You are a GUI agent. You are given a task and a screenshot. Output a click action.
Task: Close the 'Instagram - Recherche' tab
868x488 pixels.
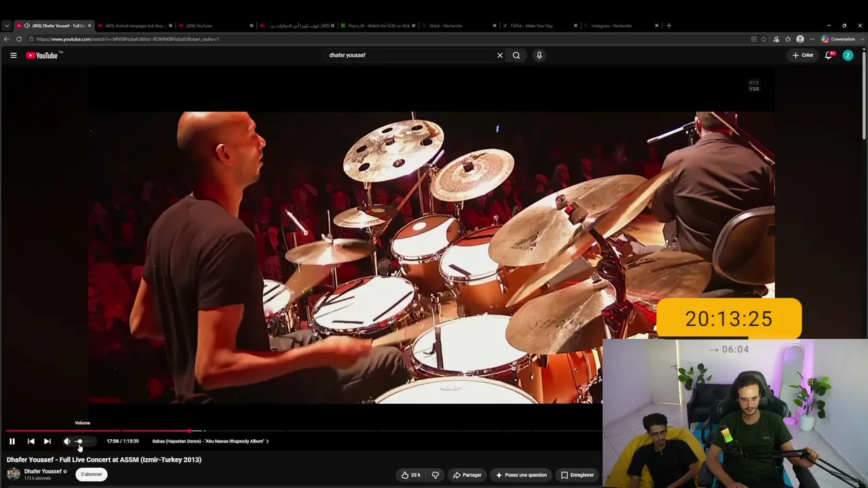tap(656, 26)
